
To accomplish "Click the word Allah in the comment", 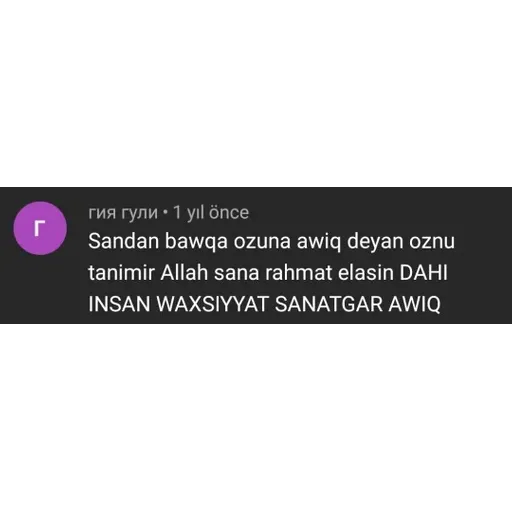I will tap(184, 272).
